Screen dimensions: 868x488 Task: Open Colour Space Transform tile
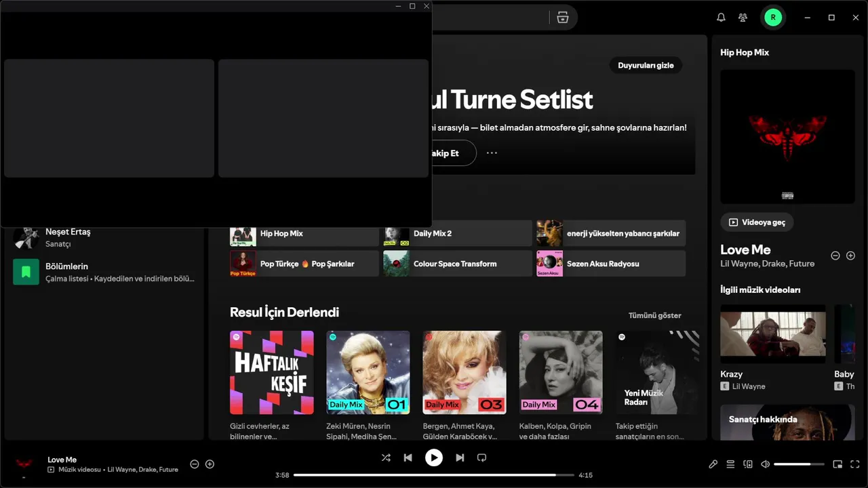[x=458, y=264]
